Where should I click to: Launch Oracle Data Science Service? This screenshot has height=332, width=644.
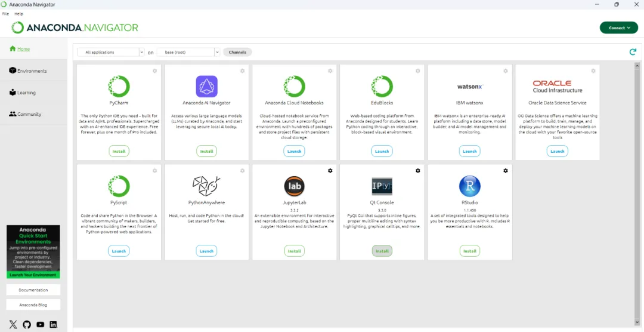558,151
